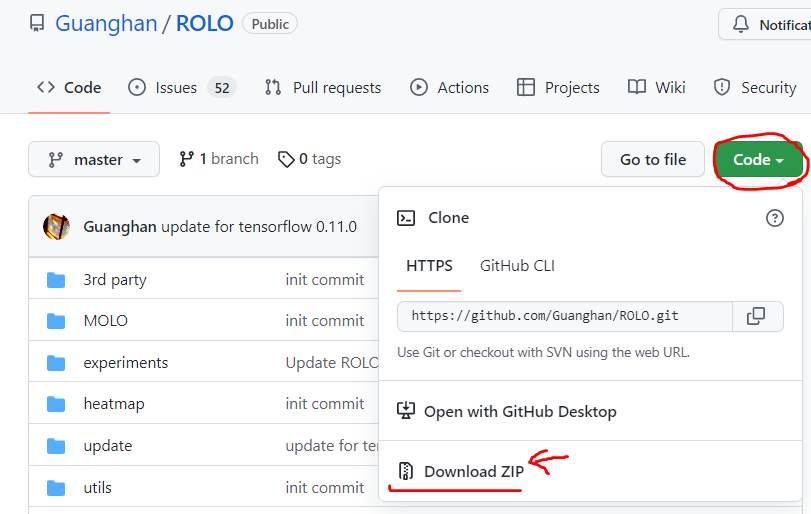Toggle the green Code dropdown button

coord(758,159)
